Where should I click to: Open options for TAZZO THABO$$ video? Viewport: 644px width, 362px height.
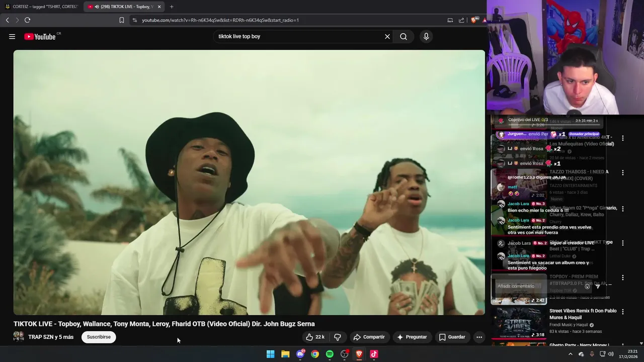click(x=623, y=172)
